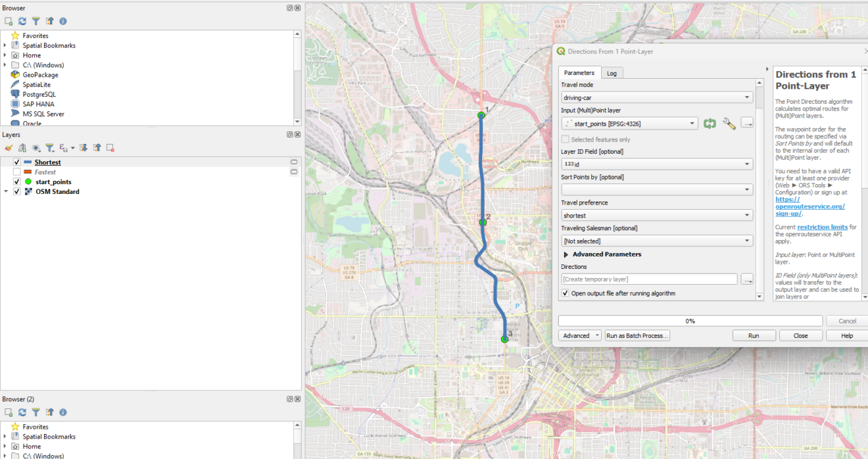Open the Travel preference dropdown

656,216
